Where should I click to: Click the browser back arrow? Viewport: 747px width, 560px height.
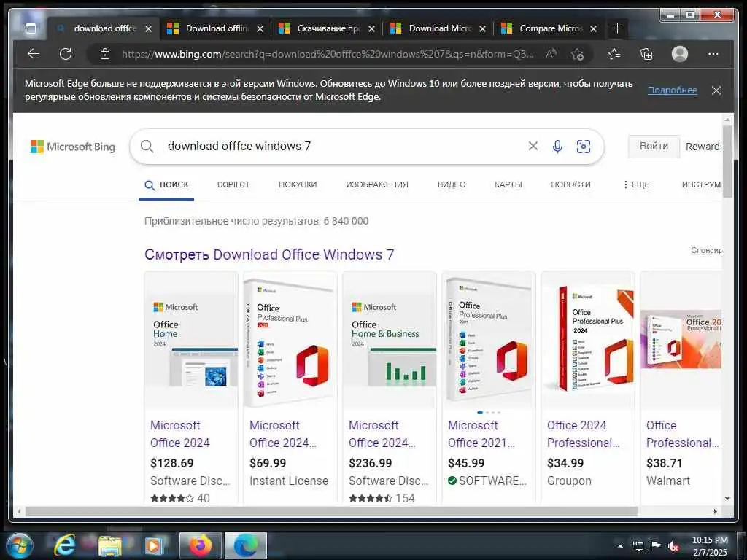point(34,54)
